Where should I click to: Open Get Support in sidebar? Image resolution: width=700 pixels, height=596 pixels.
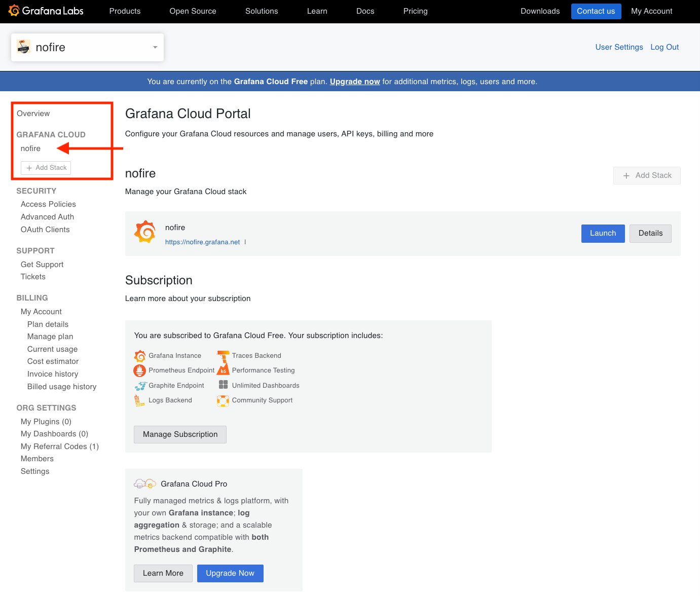tap(42, 265)
